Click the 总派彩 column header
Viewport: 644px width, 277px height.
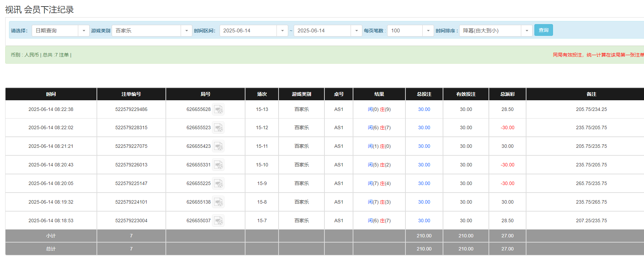coord(507,94)
